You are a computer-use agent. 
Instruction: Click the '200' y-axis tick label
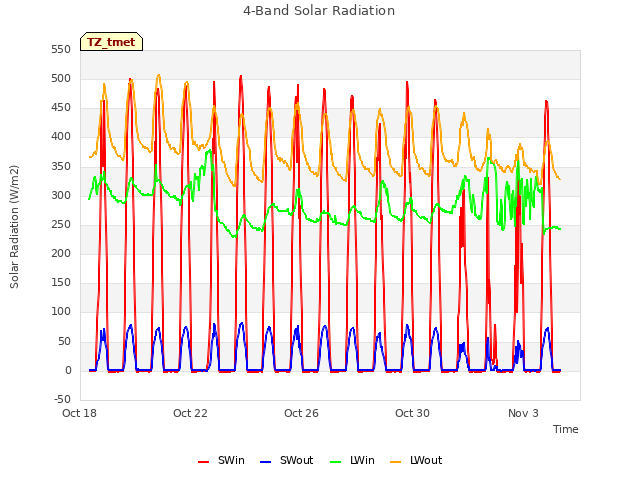click(x=61, y=253)
